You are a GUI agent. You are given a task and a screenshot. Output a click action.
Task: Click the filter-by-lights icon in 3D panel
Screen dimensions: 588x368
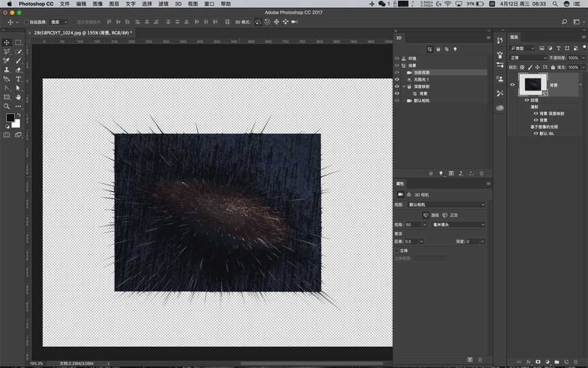456,49
